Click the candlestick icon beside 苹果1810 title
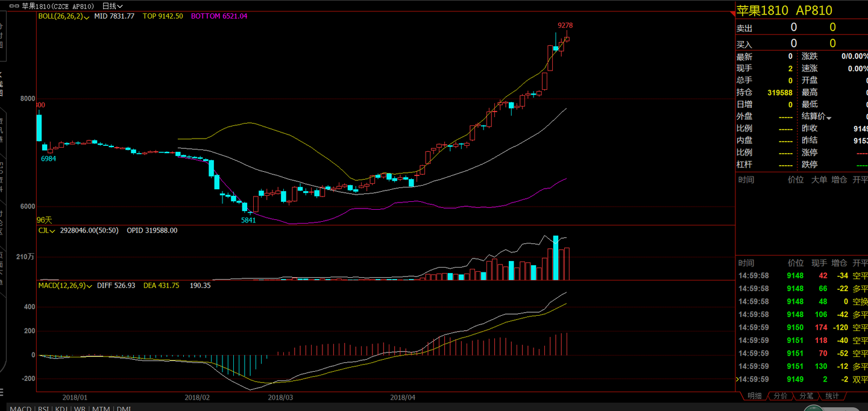 tap(14, 6)
